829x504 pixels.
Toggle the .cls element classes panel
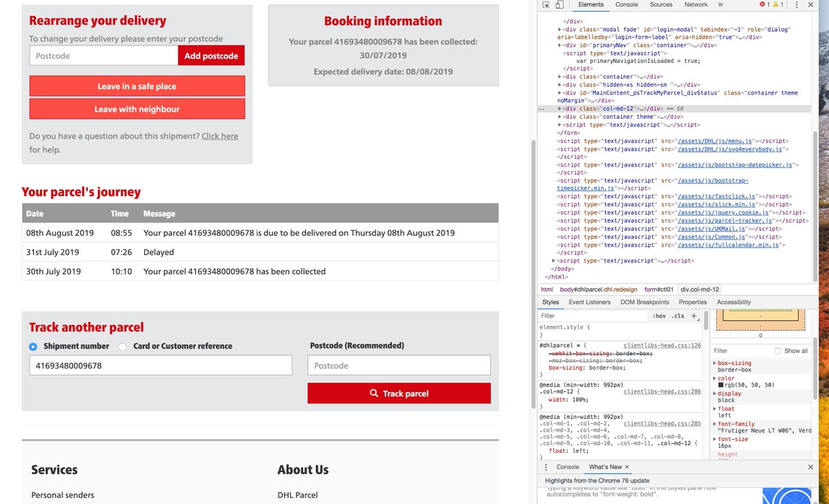pyautogui.click(x=678, y=316)
